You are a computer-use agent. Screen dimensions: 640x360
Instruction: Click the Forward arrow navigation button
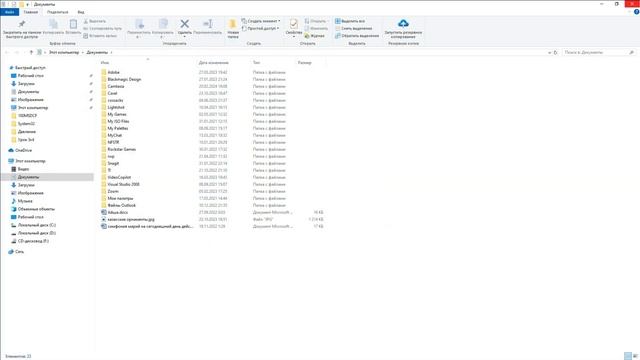[17, 52]
